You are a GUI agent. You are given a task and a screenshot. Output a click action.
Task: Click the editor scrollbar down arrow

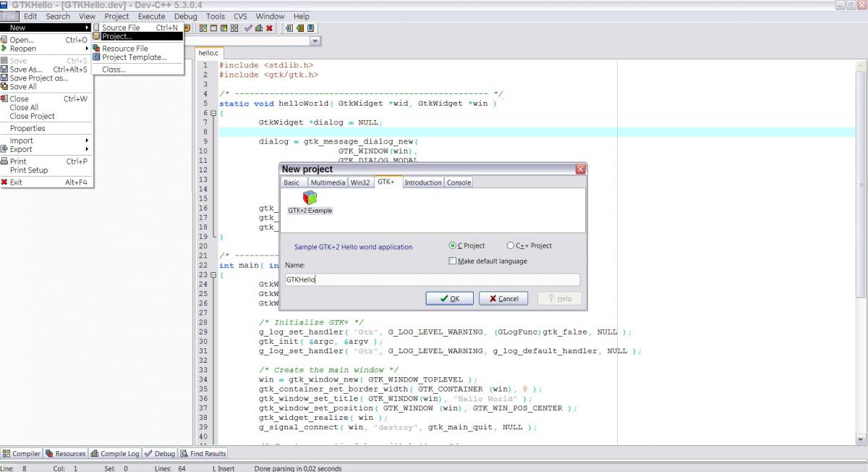pos(861,439)
